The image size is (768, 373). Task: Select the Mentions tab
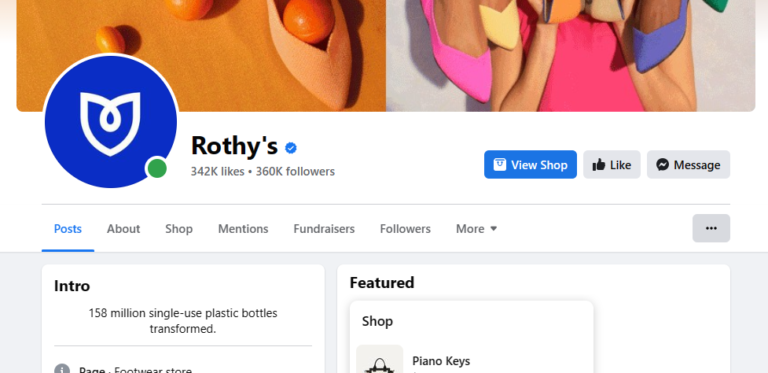click(243, 229)
